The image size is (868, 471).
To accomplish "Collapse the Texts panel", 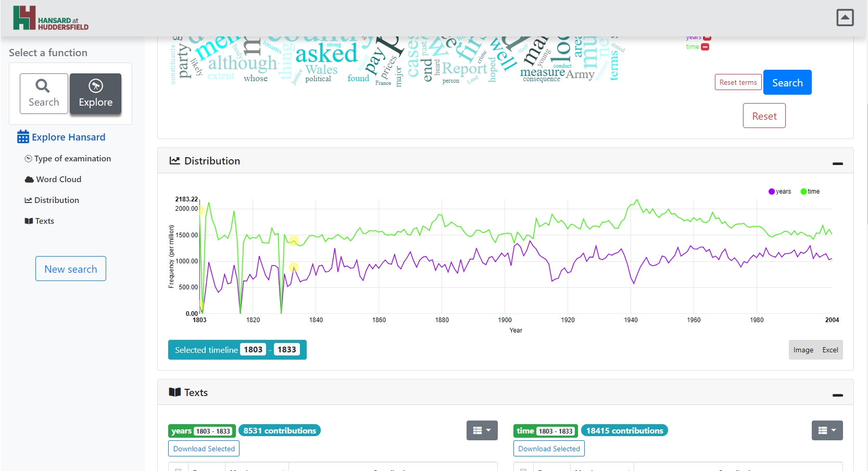I will (838, 395).
